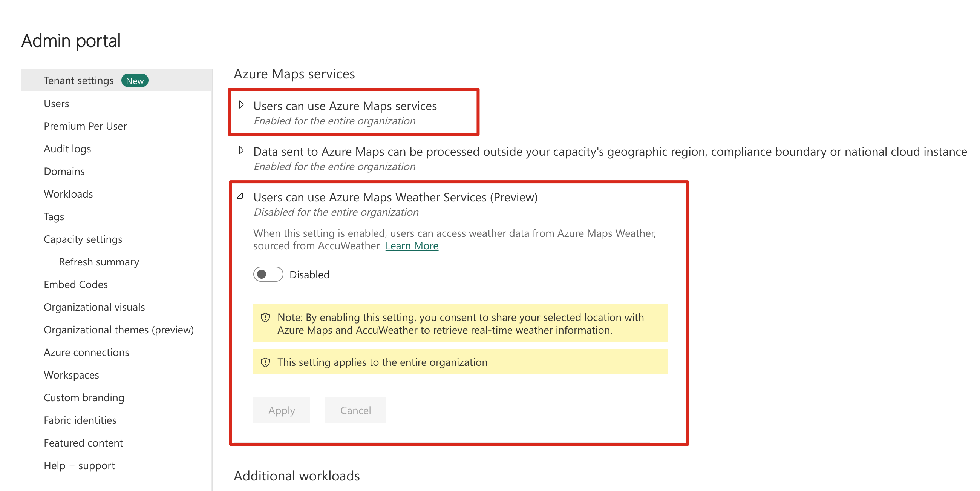
Task: Expand the 'Data sent to Azure Maps' setting
Action: tap(241, 150)
